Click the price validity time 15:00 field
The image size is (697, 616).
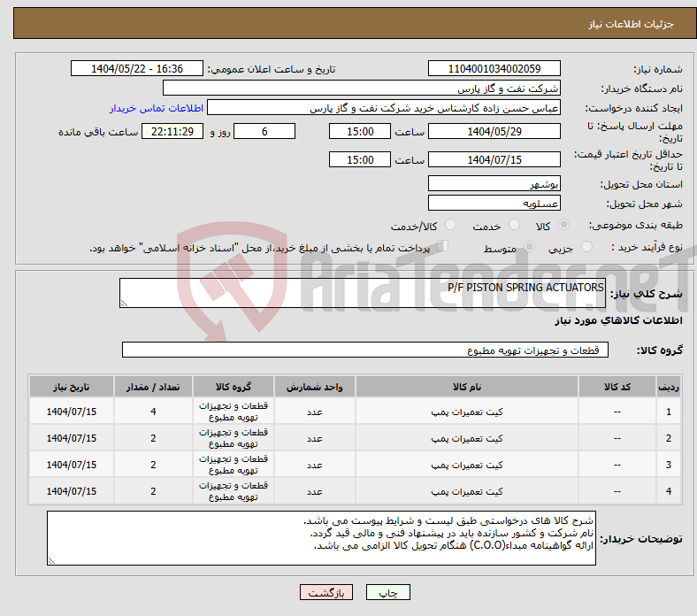(x=360, y=159)
